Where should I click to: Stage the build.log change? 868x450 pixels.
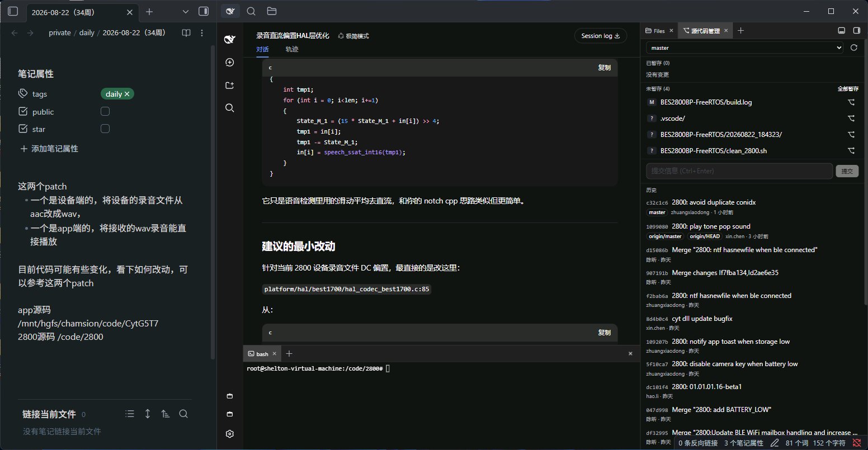point(851,103)
